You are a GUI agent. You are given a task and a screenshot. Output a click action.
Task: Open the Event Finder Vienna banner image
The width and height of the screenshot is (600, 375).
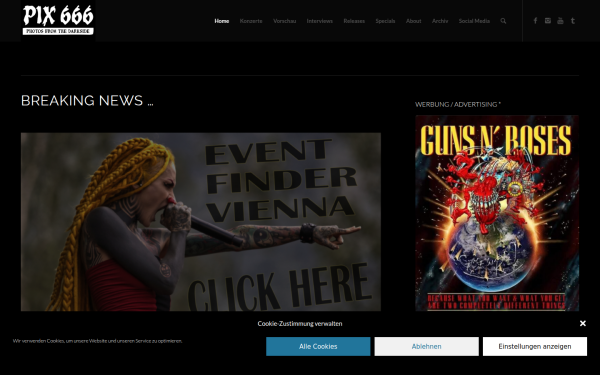201,222
